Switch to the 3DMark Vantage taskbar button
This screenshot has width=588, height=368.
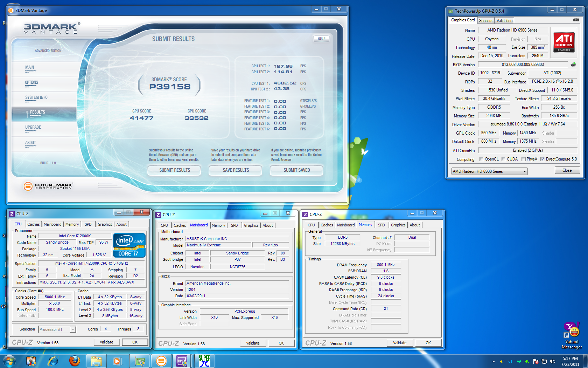[161, 361]
